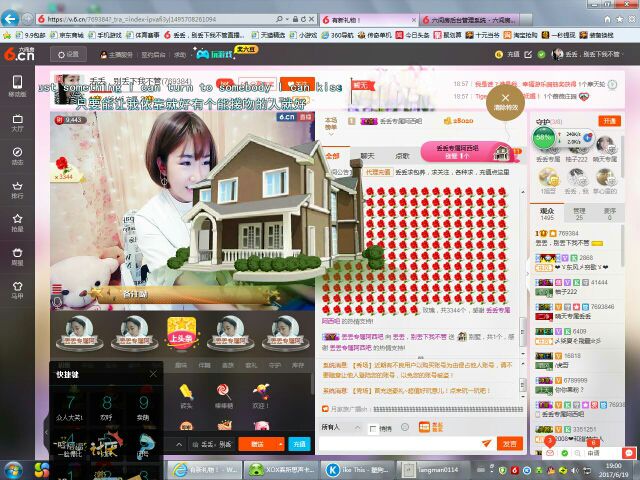Click the browser back arrow button

[x=10, y=19]
